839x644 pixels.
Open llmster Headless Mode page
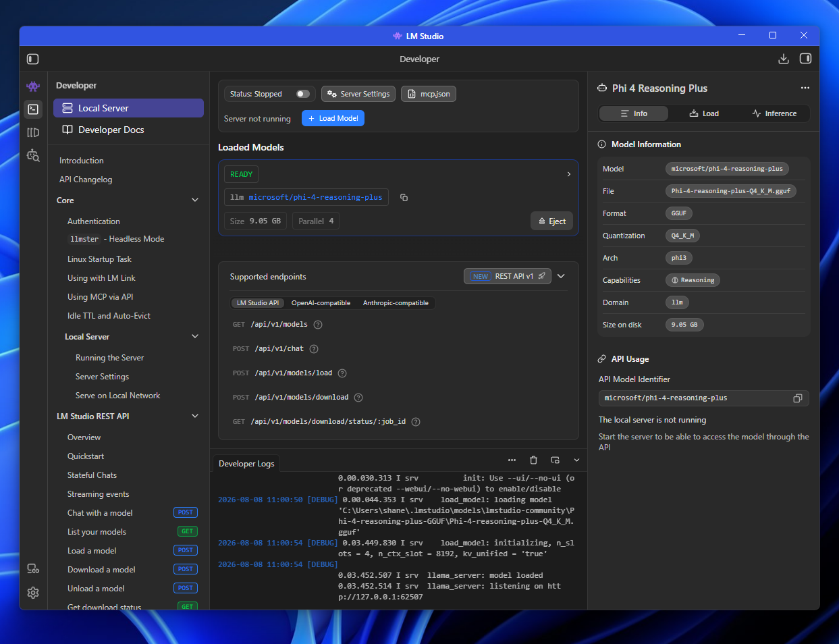[116, 239]
